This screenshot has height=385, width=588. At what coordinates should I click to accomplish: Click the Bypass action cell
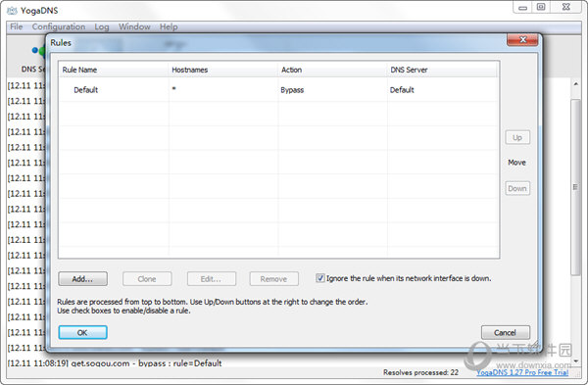(292, 90)
